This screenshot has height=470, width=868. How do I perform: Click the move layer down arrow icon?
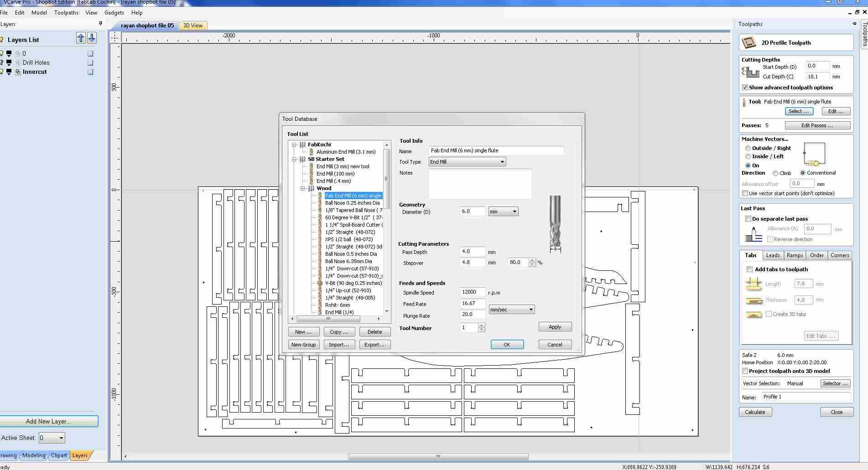click(x=92, y=38)
